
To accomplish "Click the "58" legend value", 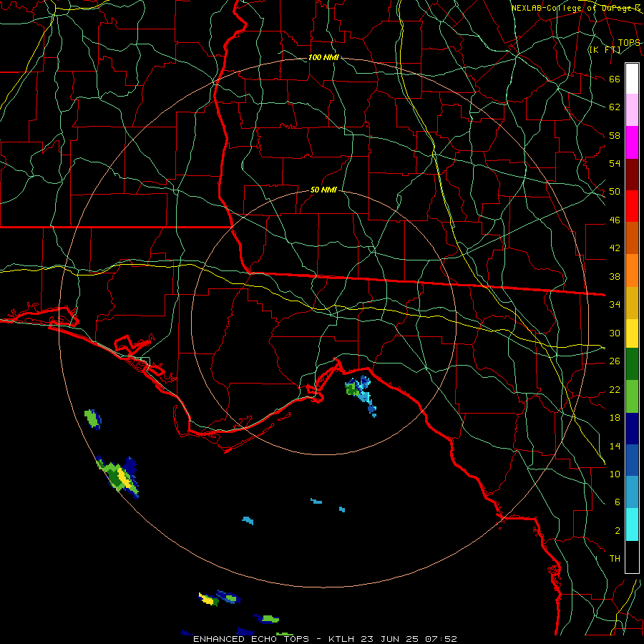I will click(x=615, y=135).
